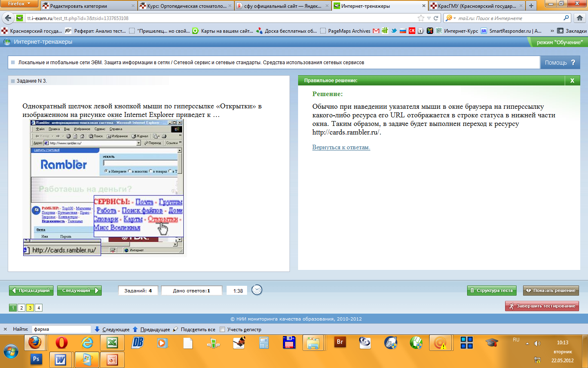Open PowerPoint from the taskbar
The image size is (588, 368).
112,360
